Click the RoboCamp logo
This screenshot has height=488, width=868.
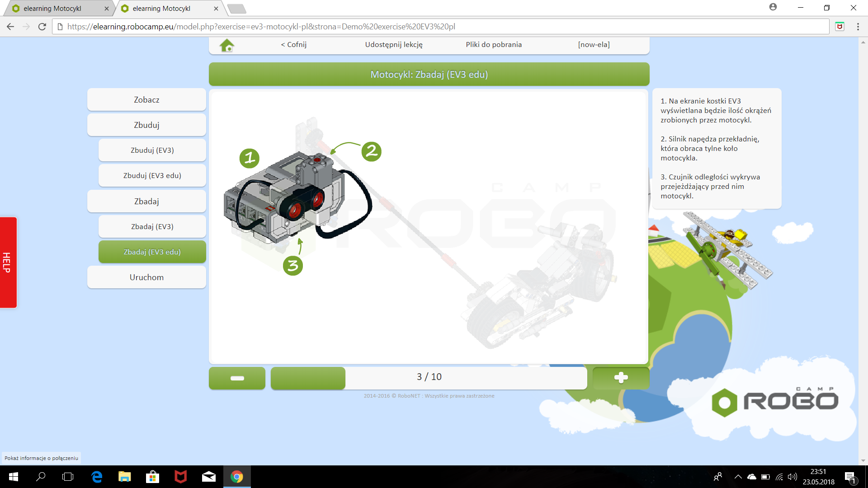point(775,402)
